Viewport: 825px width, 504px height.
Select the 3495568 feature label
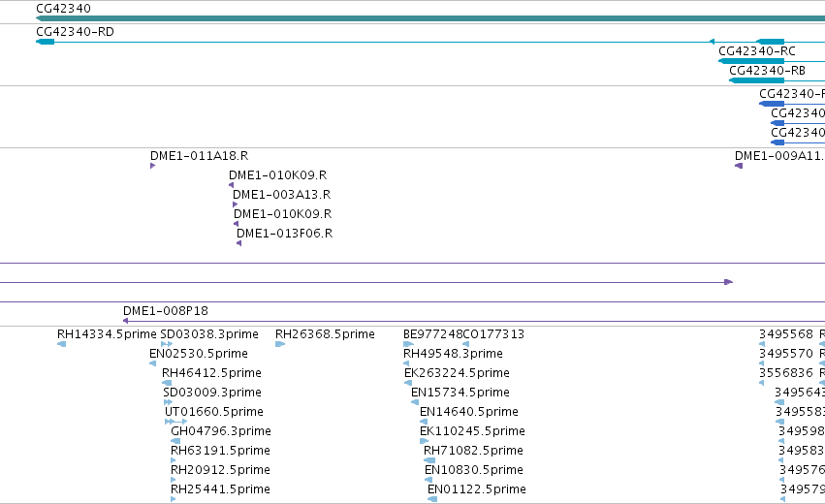tap(786, 334)
